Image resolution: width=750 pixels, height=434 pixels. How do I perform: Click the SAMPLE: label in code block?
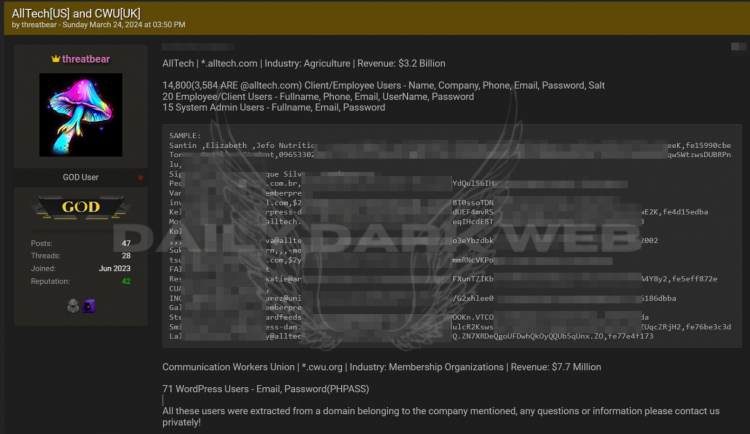[x=185, y=136]
